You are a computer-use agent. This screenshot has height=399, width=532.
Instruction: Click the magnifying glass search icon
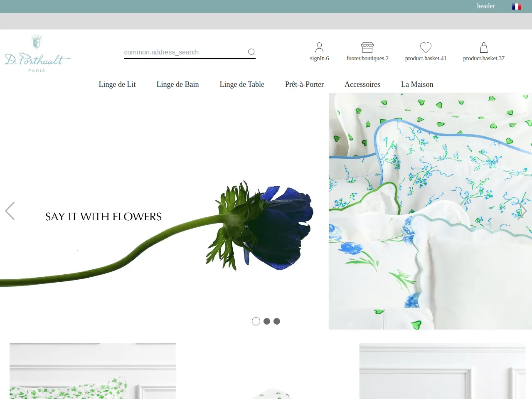click(251, 52)
